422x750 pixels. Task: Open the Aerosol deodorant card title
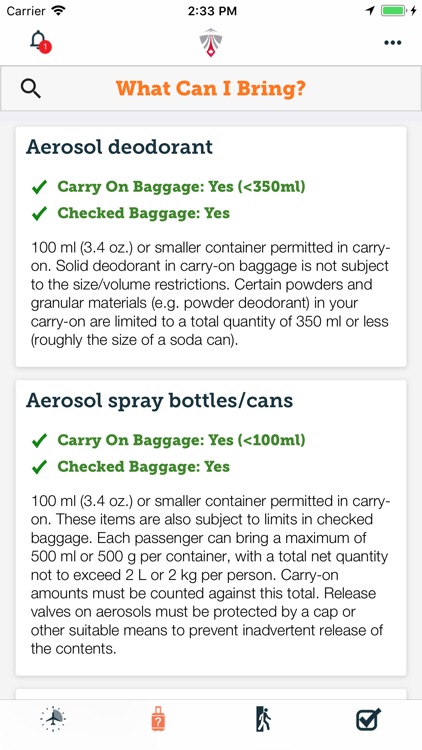tap(119, 147)
